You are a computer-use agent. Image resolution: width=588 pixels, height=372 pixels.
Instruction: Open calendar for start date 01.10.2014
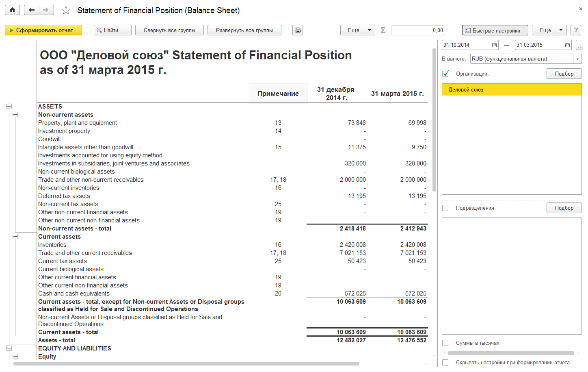click(x=494, y=45)
